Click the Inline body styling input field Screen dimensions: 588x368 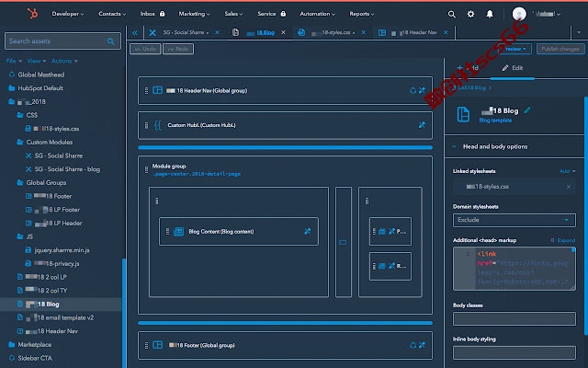click(x=514, y=352)
